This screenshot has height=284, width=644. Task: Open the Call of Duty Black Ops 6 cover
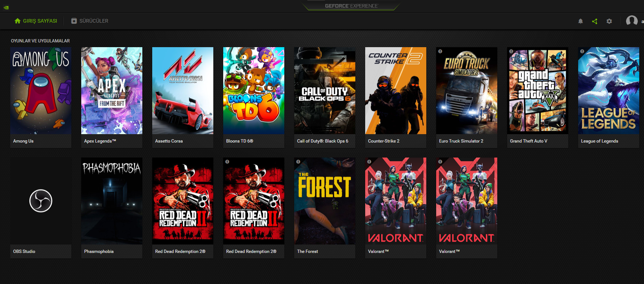tap(325, 91)
